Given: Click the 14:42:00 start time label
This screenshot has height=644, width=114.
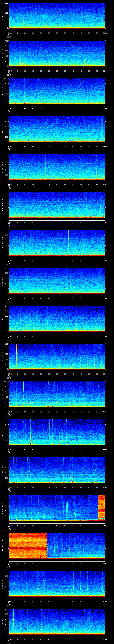Looking at the screenshot, I should point(9,525).
